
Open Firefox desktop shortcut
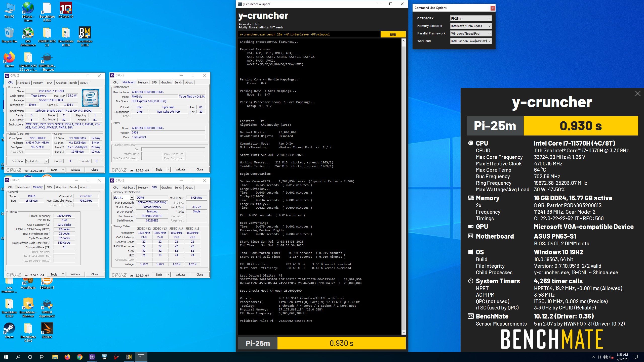(9, 60)
